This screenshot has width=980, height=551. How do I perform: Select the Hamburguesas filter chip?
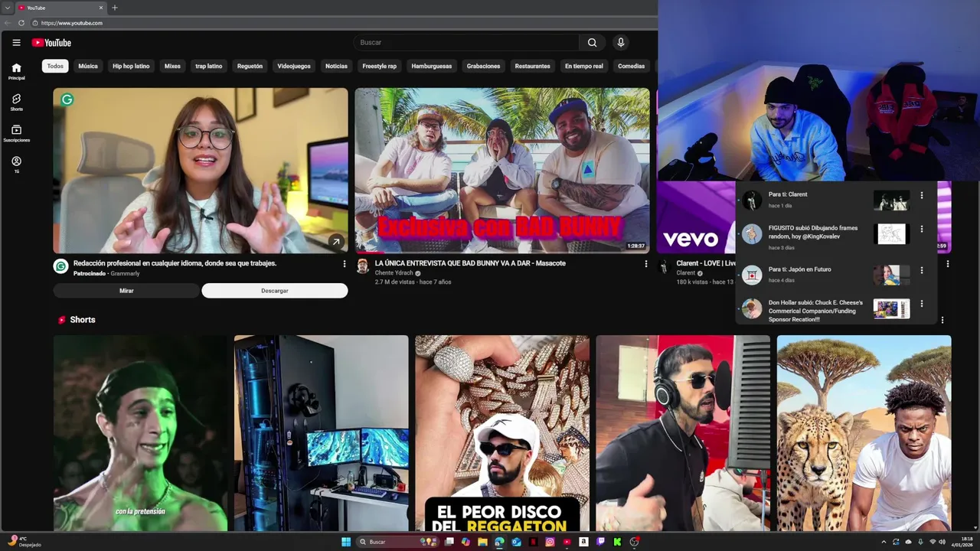click(432, 67)
